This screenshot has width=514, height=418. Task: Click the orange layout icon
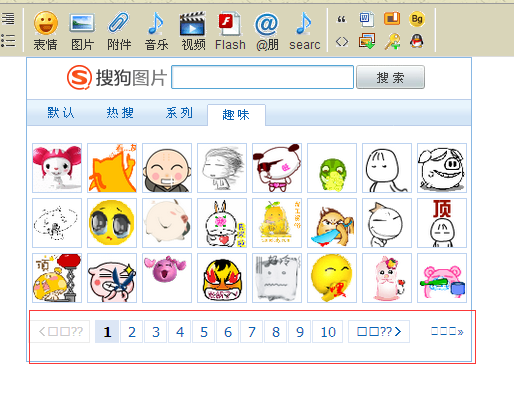pyautogui.click(x=392, y=19)
